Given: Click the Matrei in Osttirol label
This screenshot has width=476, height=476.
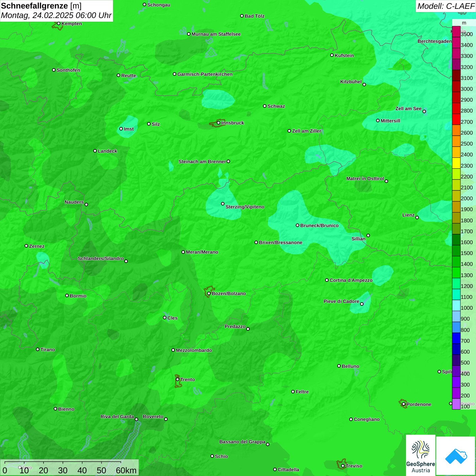Looking at the screenshot, I should (365, 178).
